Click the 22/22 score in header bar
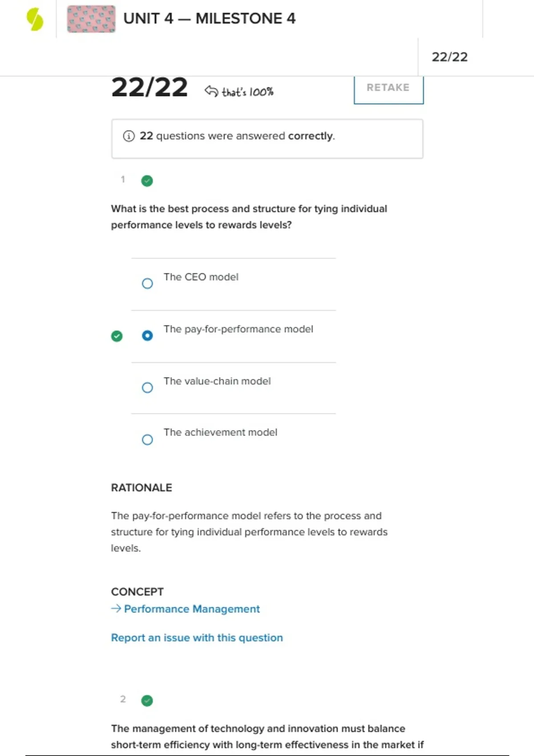This screenshot has width=534, height=756. (x=450, y=57)
